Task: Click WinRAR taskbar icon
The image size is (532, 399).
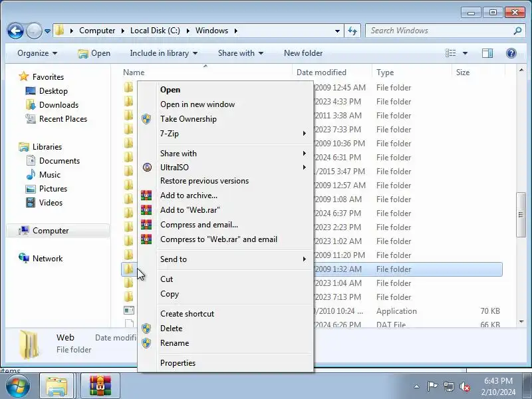Action: click(100, 386)
